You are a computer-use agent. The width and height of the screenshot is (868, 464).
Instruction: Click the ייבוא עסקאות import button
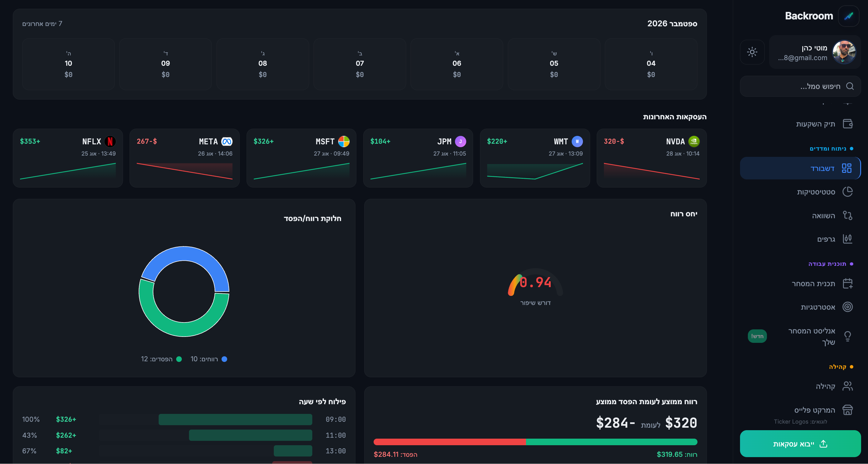coord(800,443)
